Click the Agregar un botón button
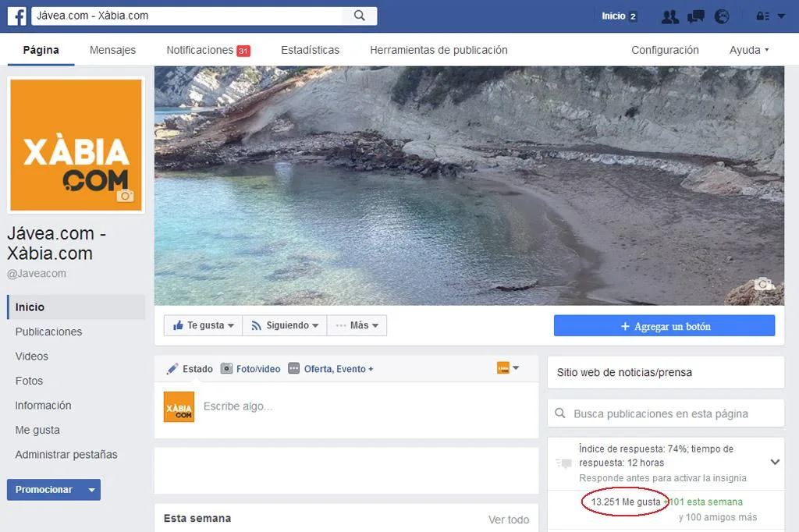 click(665, 326)
